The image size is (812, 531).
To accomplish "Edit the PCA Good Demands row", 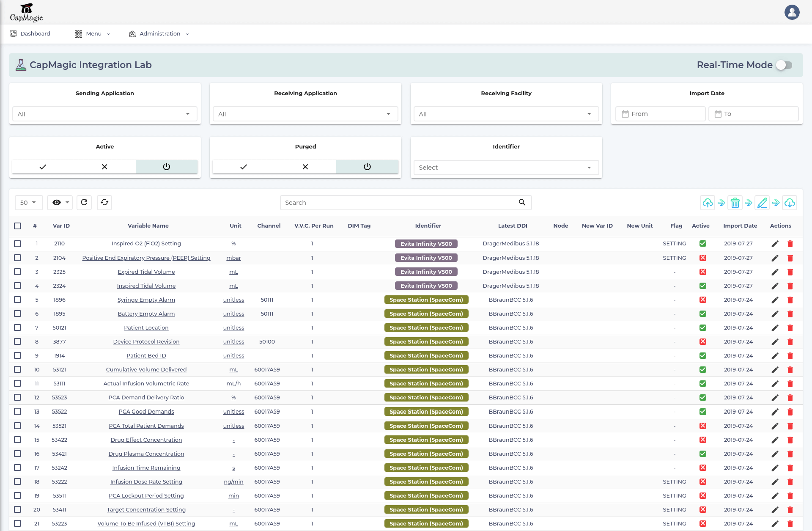I will 775,412.
